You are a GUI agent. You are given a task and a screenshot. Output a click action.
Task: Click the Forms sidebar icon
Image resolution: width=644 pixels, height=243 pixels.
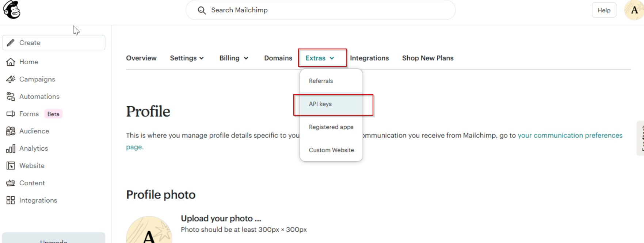[11, 114]
